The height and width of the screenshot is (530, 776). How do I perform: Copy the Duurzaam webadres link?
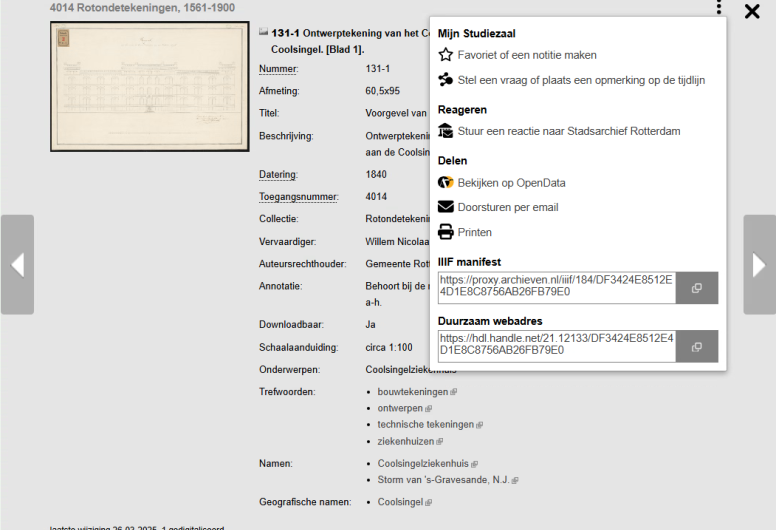coord(697,346)
